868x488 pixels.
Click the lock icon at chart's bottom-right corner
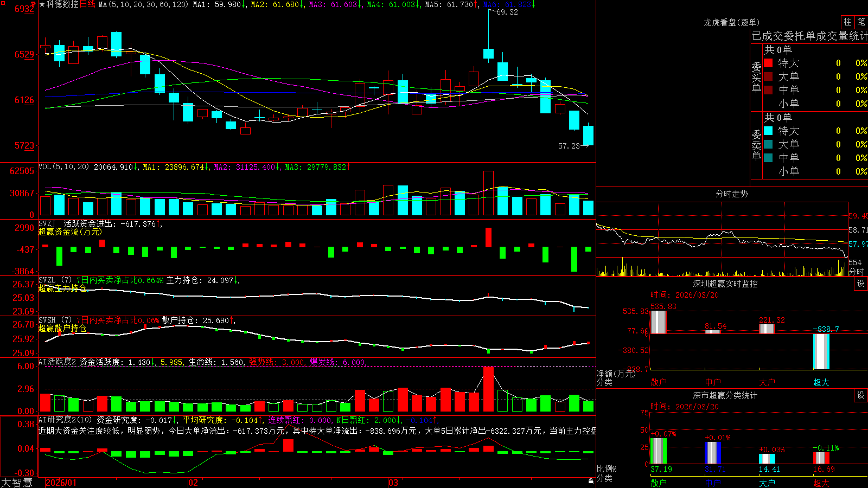pos(591,481)
